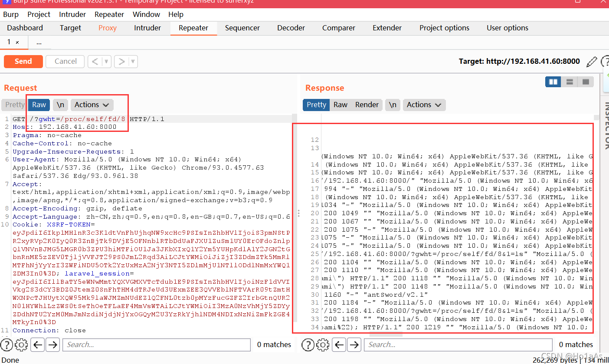Click the Connection: close header line
Viewport: 609px width, 364px height.
pos(49,330)
